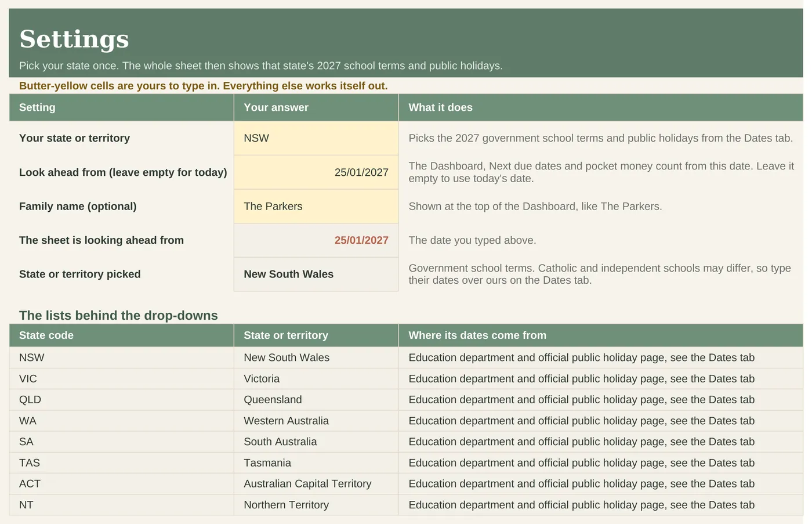Select "The sheet is looking ahead from" label
812x524 pixels.
[101, 240]
